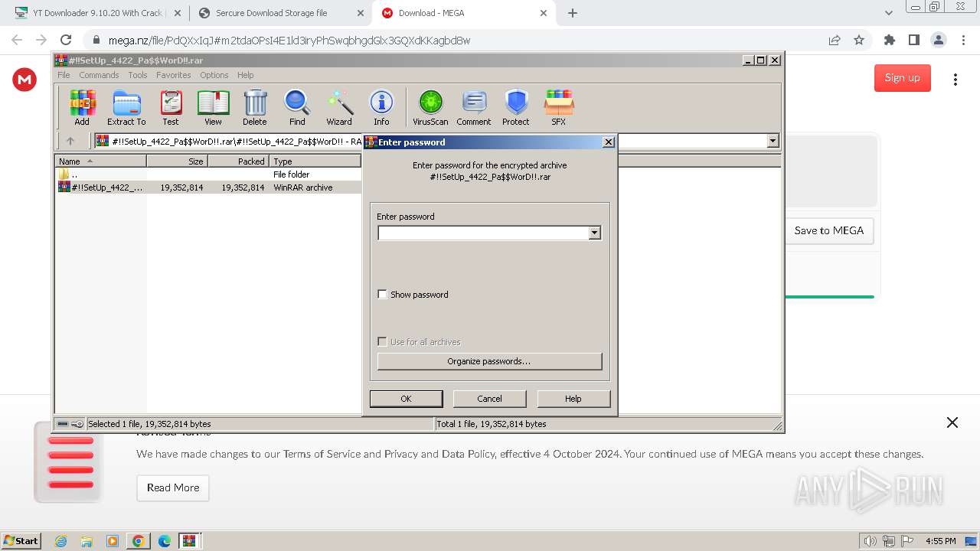Viewport: 980px width, 551px height.
Task: Open Chrome extensions puzzle icon
Action: [x=889, y=40]
